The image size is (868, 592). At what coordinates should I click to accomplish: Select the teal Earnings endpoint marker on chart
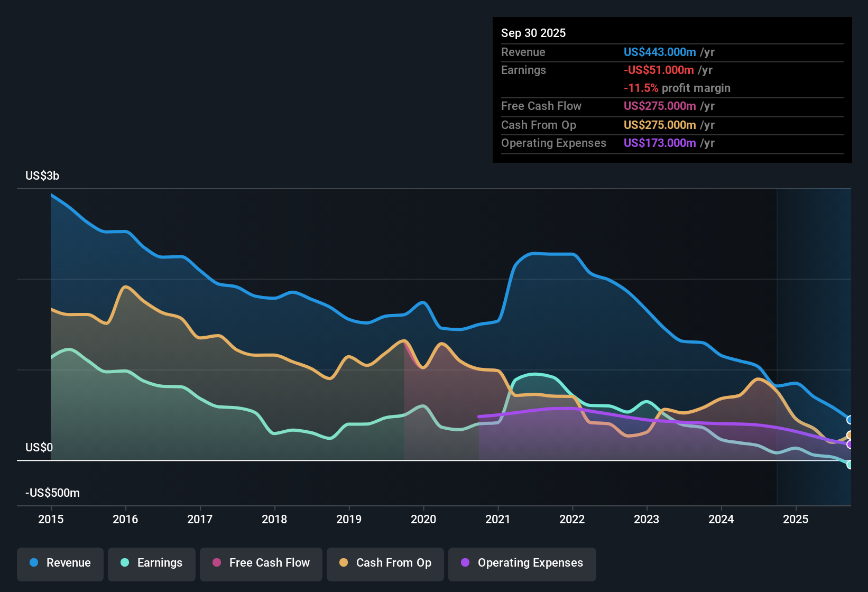point(849,465)
